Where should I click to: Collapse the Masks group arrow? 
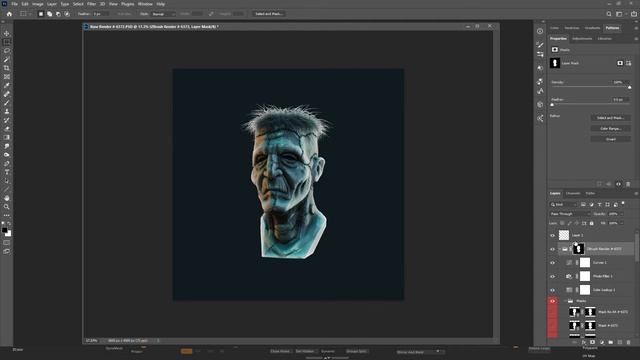pos(565,301)
